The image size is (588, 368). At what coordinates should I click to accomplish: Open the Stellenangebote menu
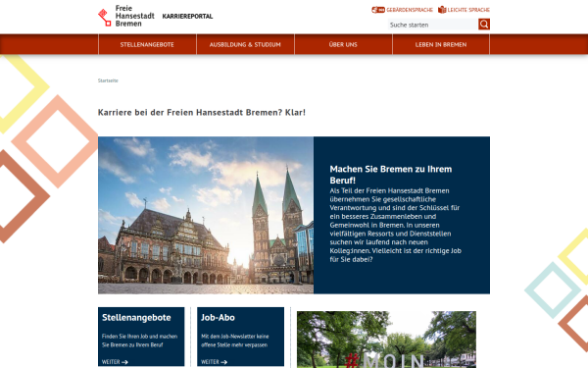[x=147, y=44]
